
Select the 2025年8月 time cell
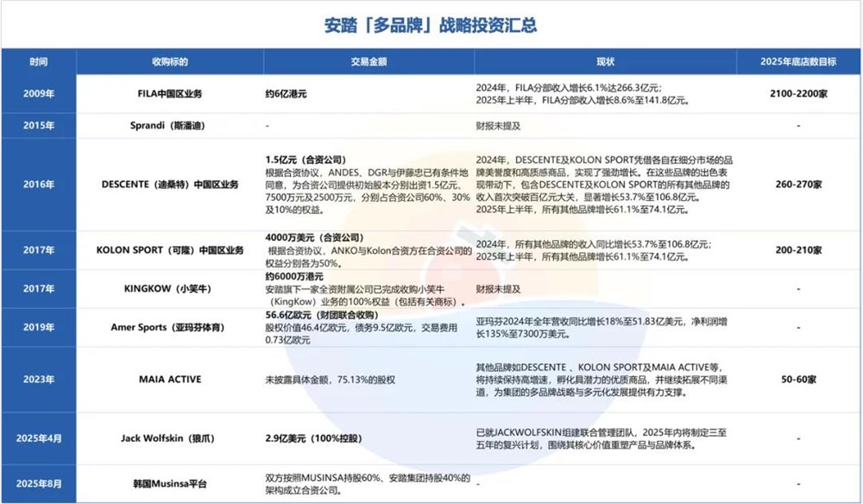pos(39,483)
